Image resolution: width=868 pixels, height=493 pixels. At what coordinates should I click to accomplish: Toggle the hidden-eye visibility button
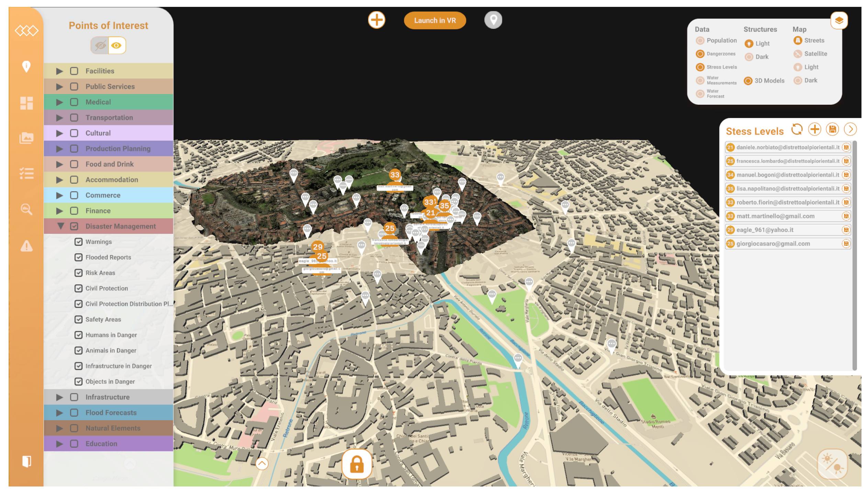click(x=100, y=45)
